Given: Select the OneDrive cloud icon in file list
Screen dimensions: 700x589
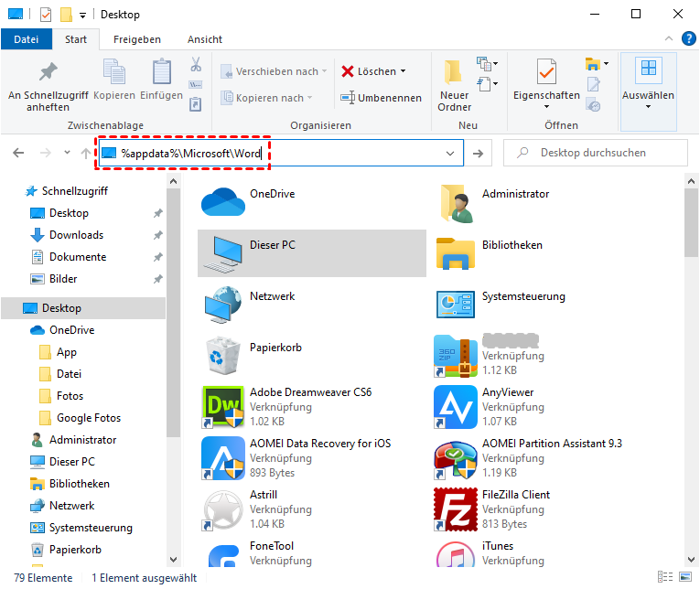Looking at the screenshot, I should [222, 202].
